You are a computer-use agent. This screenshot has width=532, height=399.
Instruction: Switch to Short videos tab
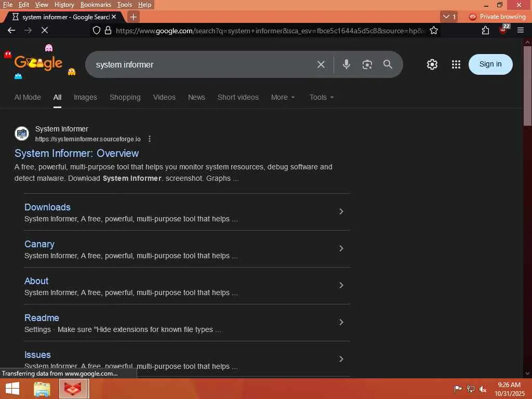[x=238, y=97]
